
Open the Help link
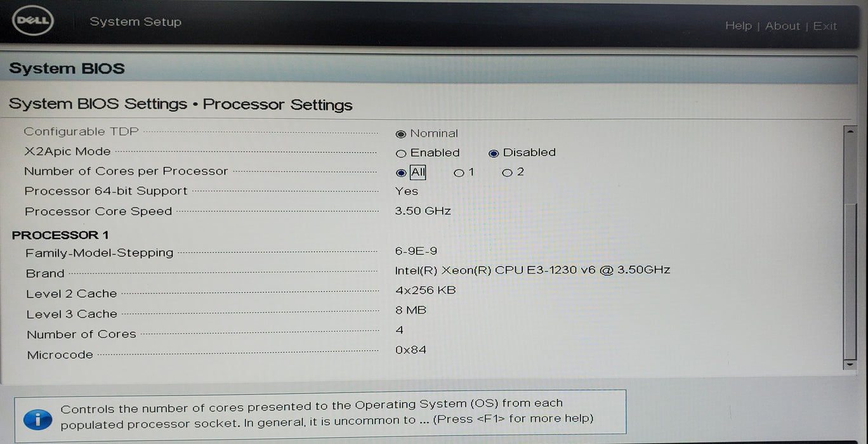coord(738,26)
